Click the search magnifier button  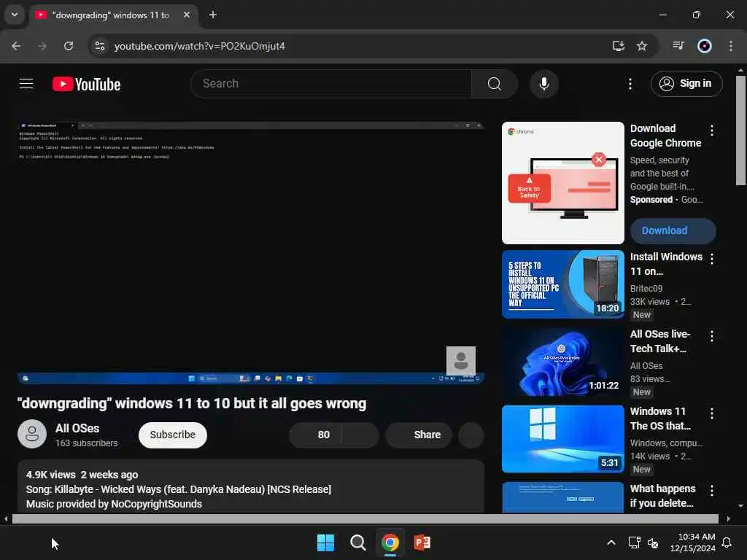click(495, 84)
